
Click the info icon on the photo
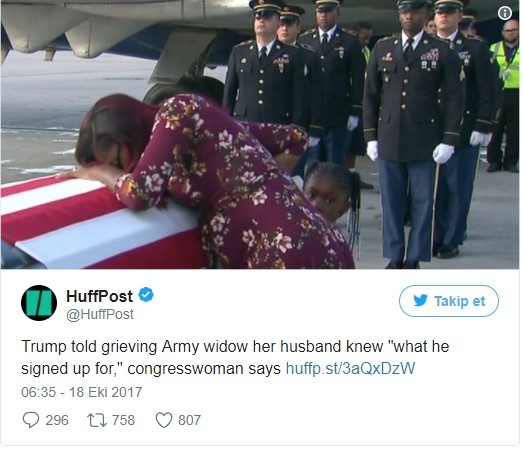[505, 13]
